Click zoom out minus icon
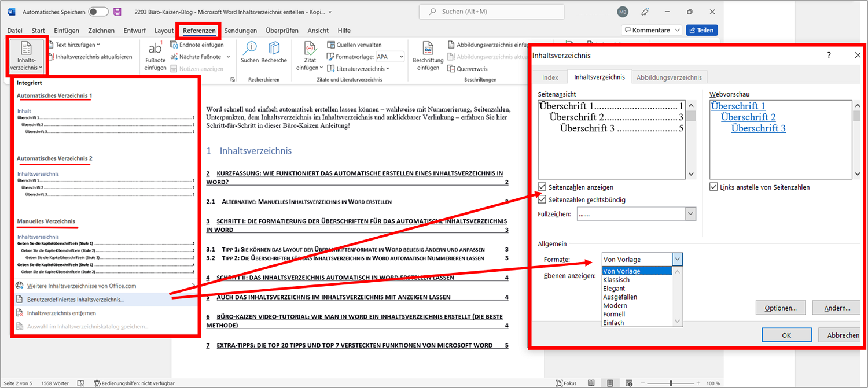The width and height of the screenshot is (868, 388). pos(643,383)
